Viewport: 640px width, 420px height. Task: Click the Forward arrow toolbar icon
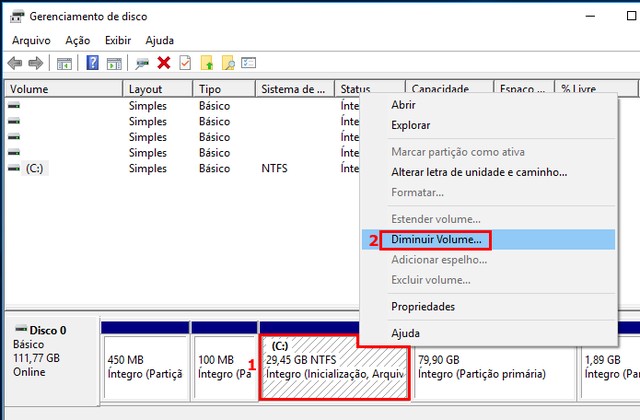tap(36, 63)
